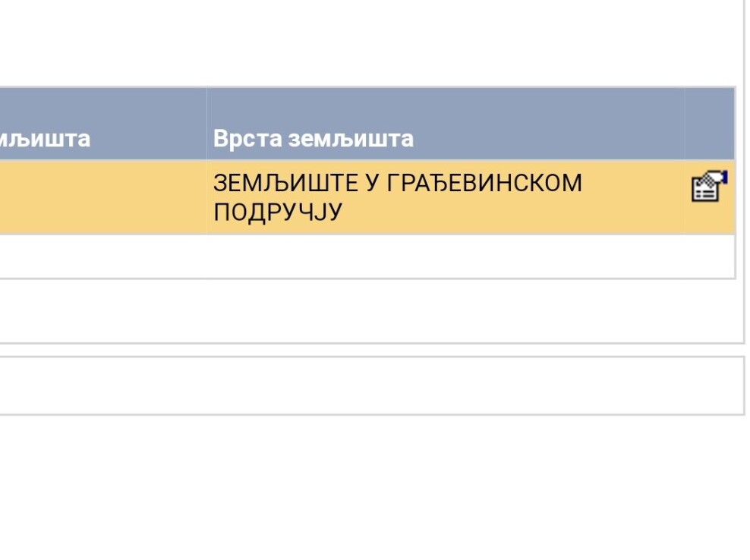This screenshot has width=750, height=560.
Task: Click the letter 'У' between ЗЕМЉИШТЕ and ГРАЂЕВИНСКОМ
Action: tap(371, 184)
